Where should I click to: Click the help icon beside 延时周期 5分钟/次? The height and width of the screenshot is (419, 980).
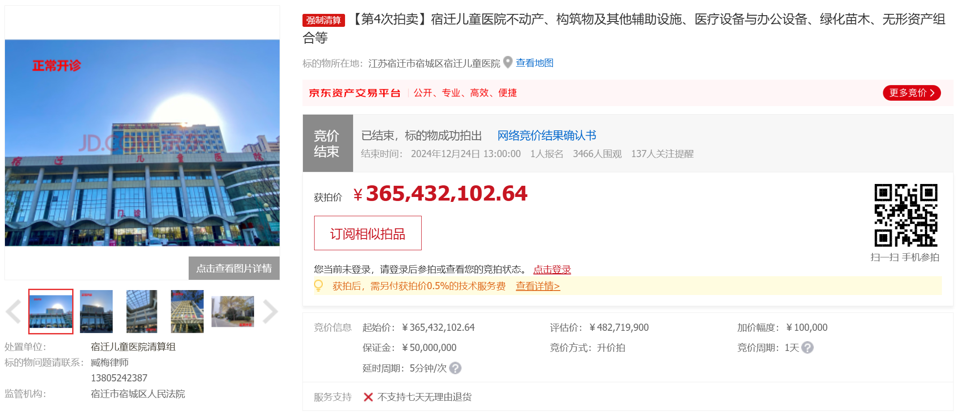click(455, 368)
